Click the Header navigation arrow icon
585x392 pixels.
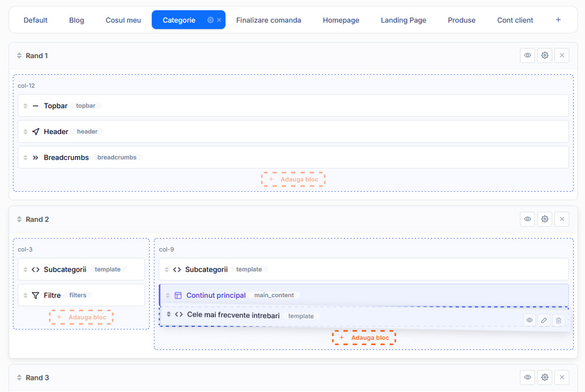point(36,132)
